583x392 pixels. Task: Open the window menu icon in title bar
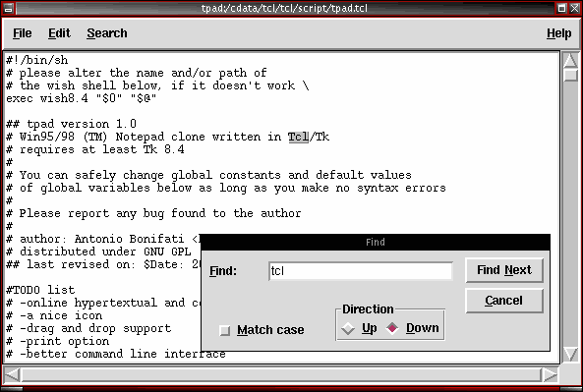point(9,8)
